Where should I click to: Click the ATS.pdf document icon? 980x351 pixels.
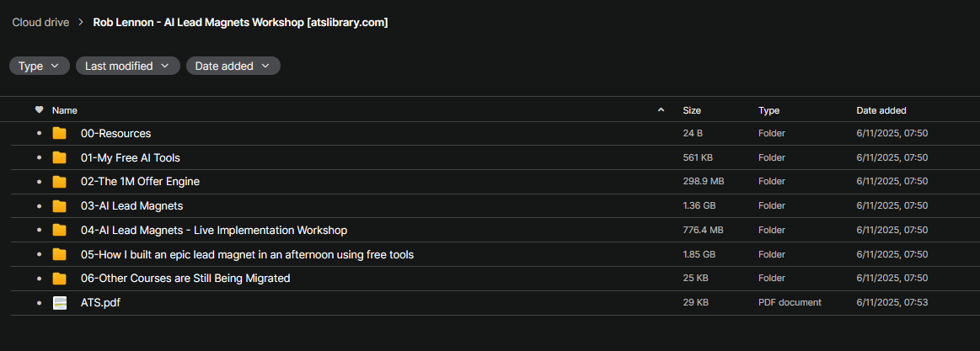[x=59, y=303]
